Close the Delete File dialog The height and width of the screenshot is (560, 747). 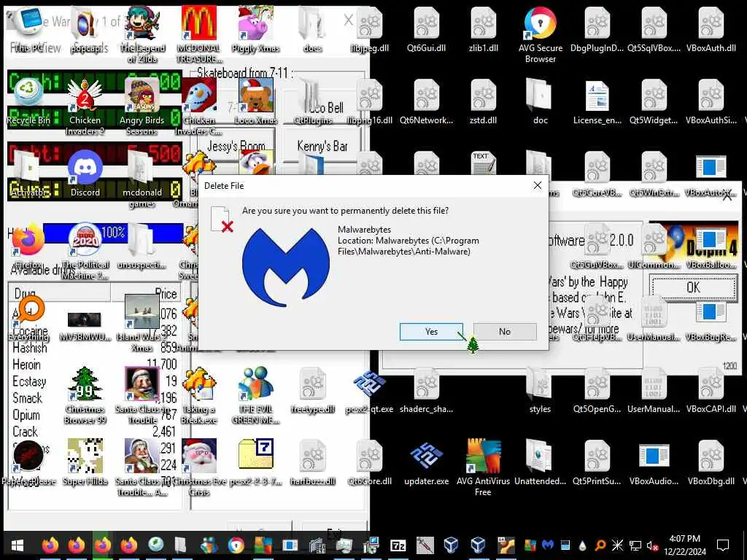(x=538, y=185)
